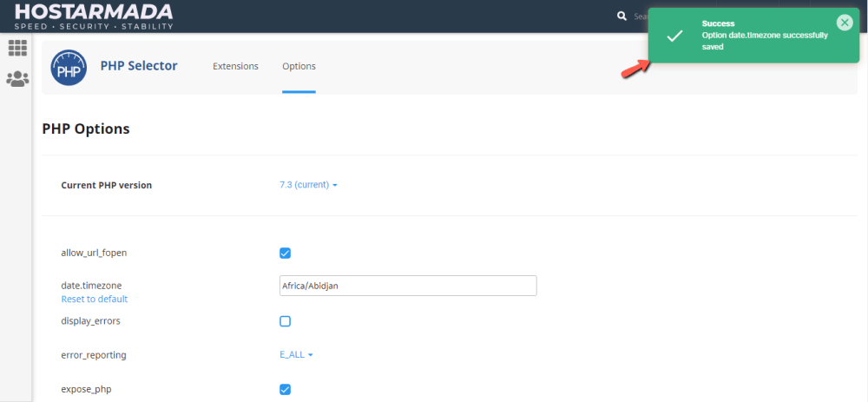Disable the expose_php checkbox

[x=285, y=389]
